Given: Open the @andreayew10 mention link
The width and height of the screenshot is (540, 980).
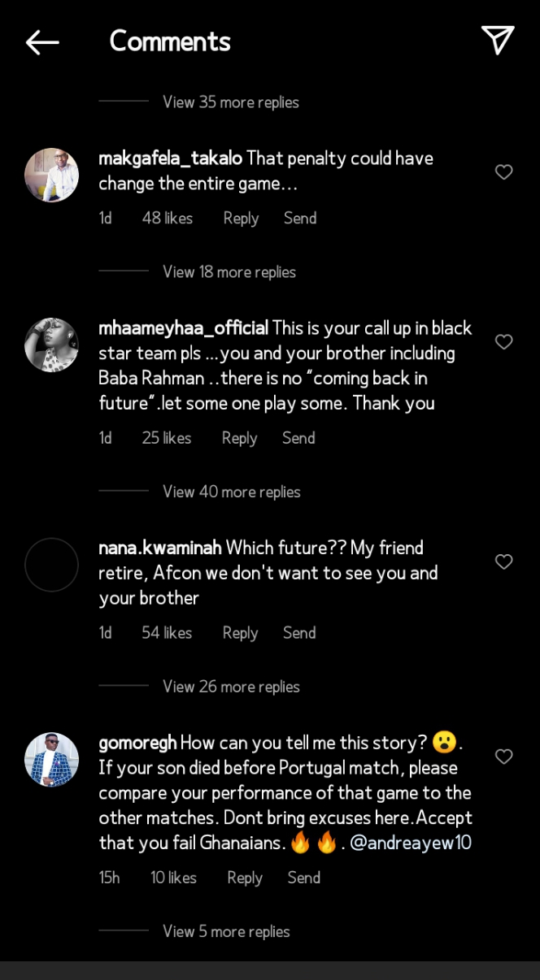Looking at the screenshot, I should [411, 843].
